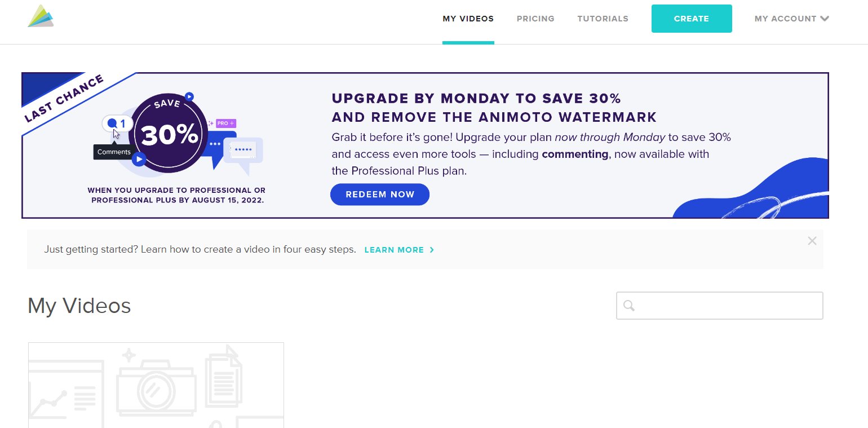Switch to the My Videos tab

(468, 19)
